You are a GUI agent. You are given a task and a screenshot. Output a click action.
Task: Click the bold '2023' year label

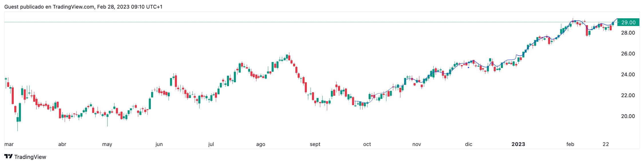click(518, 144)
